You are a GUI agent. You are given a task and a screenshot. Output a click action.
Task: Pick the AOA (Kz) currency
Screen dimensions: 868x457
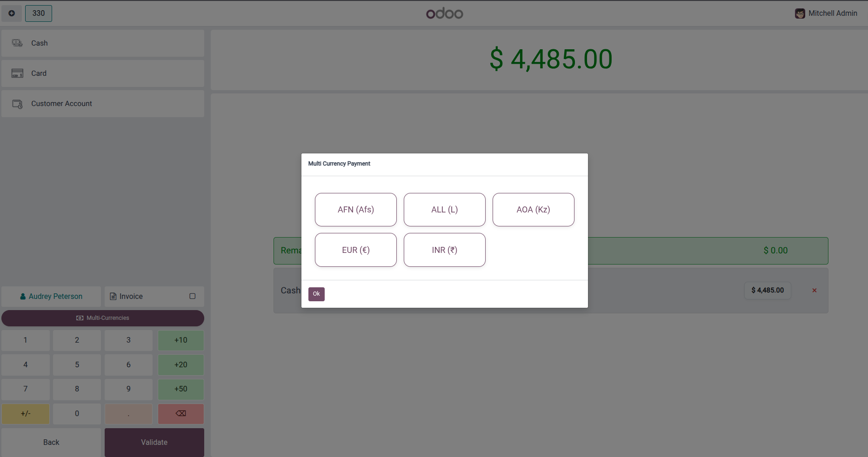coord(533,210)
